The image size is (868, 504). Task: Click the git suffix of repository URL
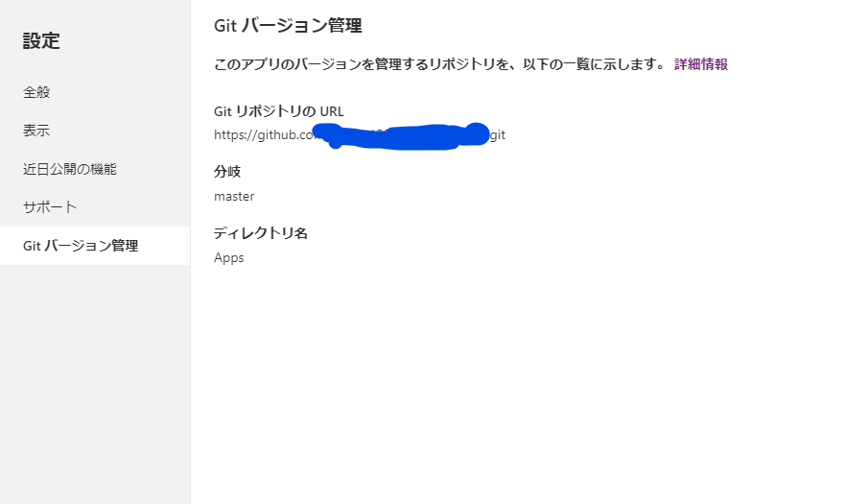[498, 135]
